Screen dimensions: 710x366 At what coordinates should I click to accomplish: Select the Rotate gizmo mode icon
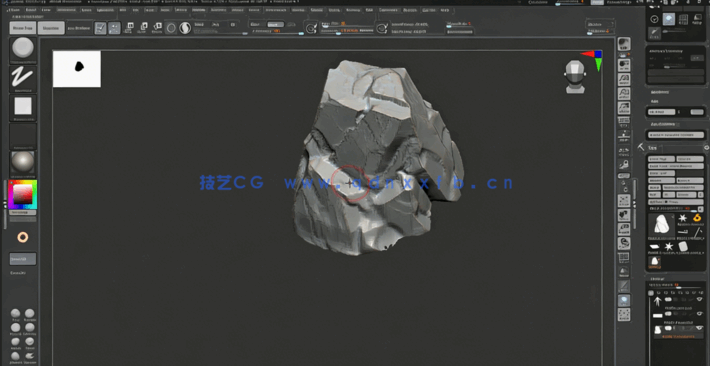click(157, 28)
